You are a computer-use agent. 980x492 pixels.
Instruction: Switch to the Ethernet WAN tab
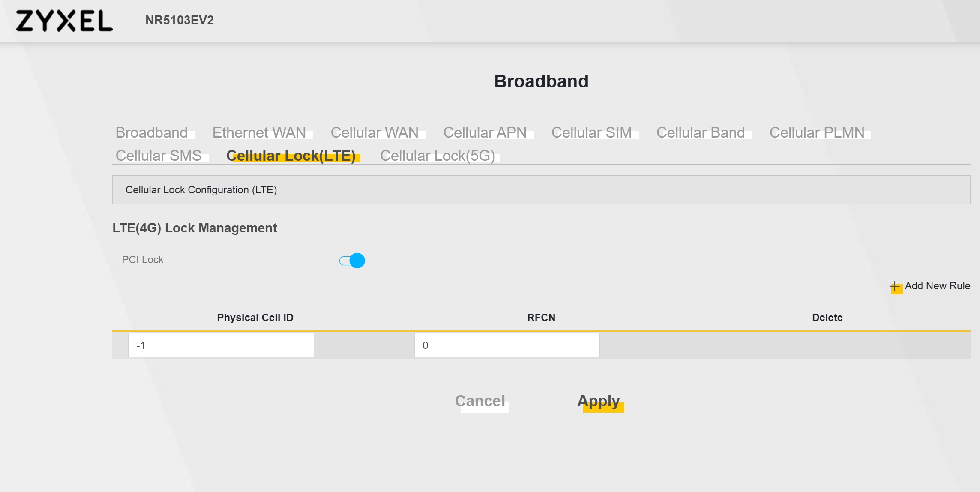coord(259,132)
